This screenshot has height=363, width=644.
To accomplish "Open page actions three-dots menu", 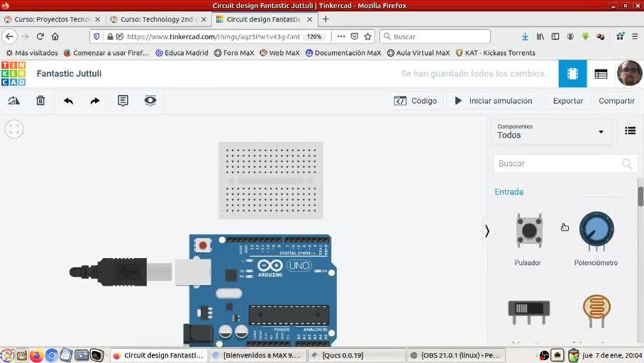I will [x=341, y=37].
